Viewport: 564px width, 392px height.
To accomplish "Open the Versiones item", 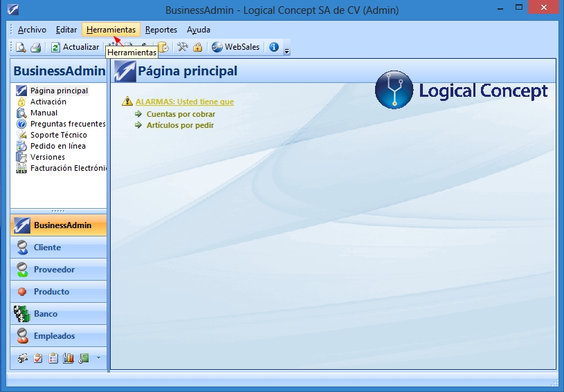I will [x=48, y=158].
